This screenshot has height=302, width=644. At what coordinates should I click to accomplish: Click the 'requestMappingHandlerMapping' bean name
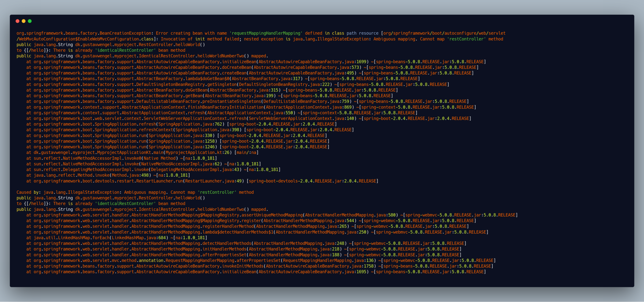266,33
